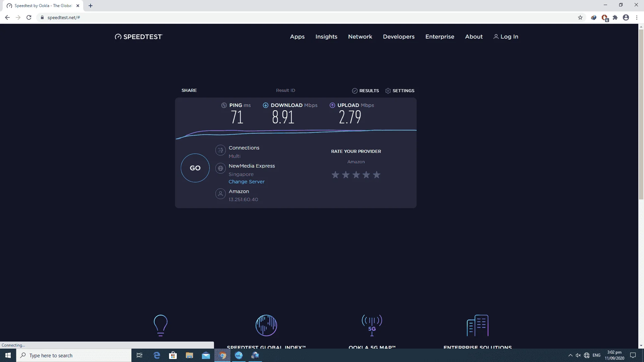
Task: Click the lightbulb insights icon
Action: (x=160, y=325)
